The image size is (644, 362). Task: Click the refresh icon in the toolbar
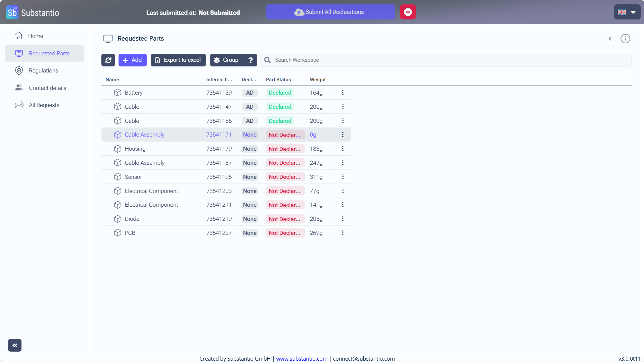(108, 60)
